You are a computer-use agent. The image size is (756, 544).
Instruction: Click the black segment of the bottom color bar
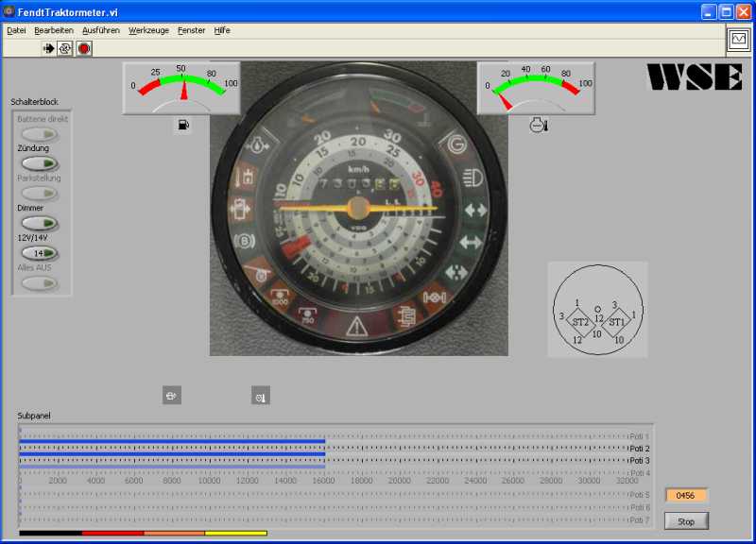tap(51, 533)
